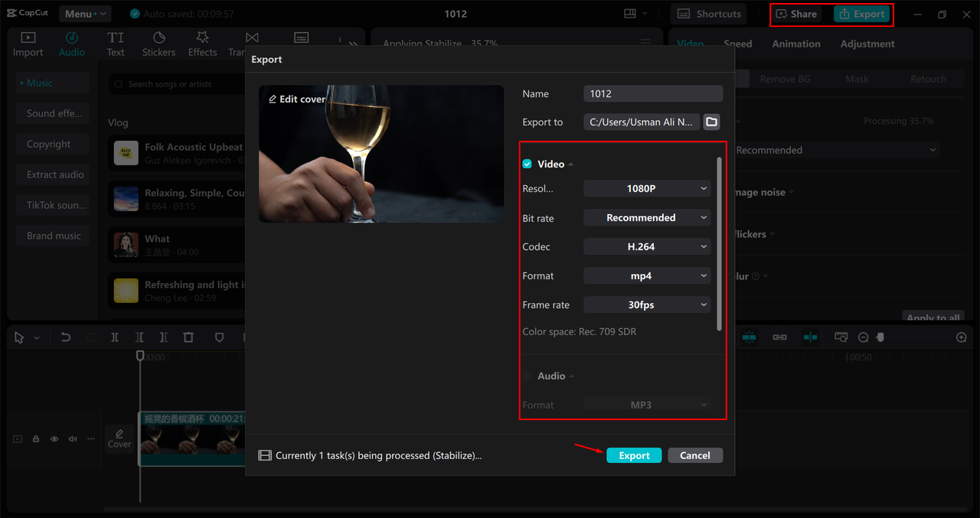Screen dimensions: 980x518
Task: Click the 'What' song thumbnail
Action: point(126,245)
